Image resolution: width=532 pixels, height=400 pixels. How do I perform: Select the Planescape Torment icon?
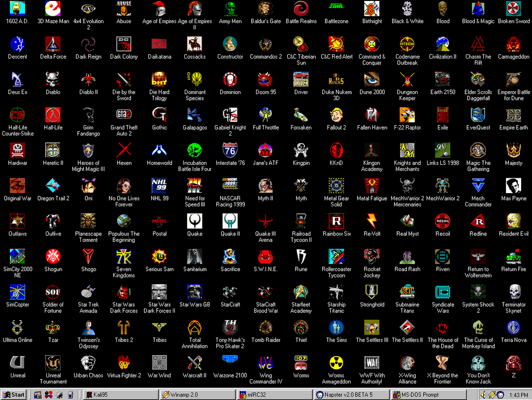(x=88, y=221)
